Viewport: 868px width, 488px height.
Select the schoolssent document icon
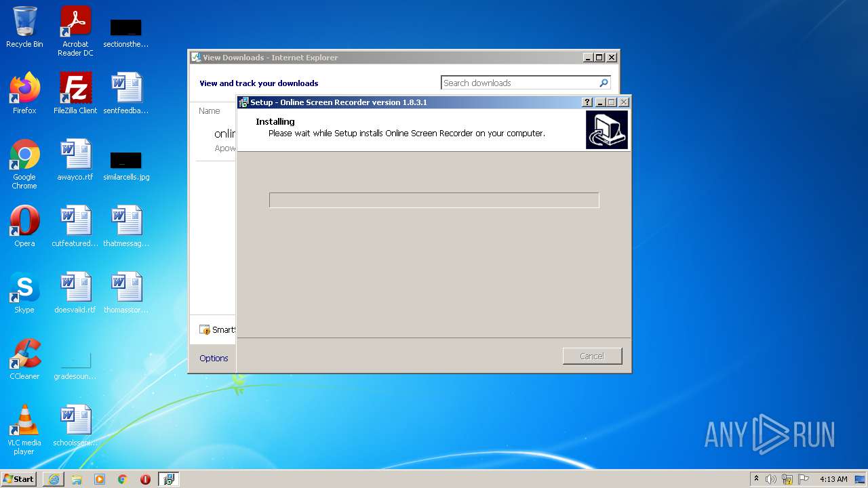tap(75, 426)
